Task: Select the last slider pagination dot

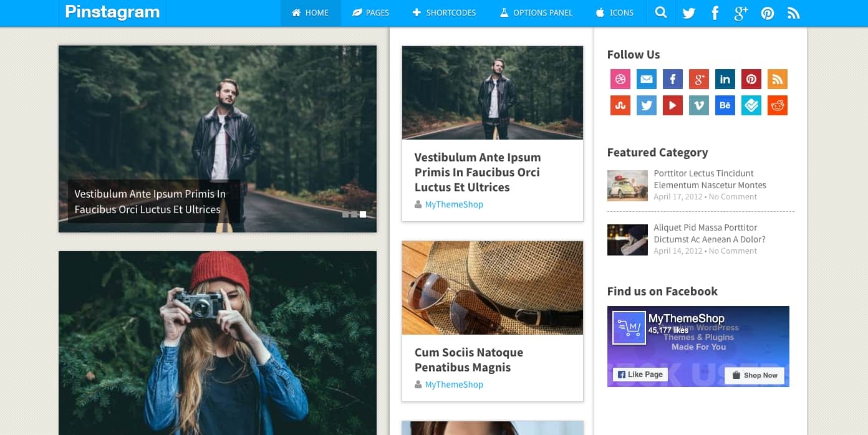Action: (363, 214)
